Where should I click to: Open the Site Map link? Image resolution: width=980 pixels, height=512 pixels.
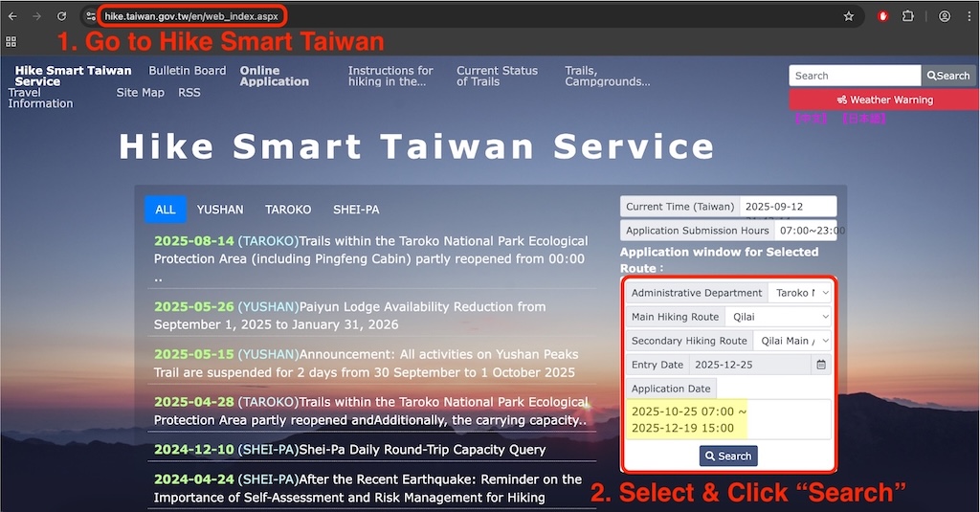click(140, 93)
